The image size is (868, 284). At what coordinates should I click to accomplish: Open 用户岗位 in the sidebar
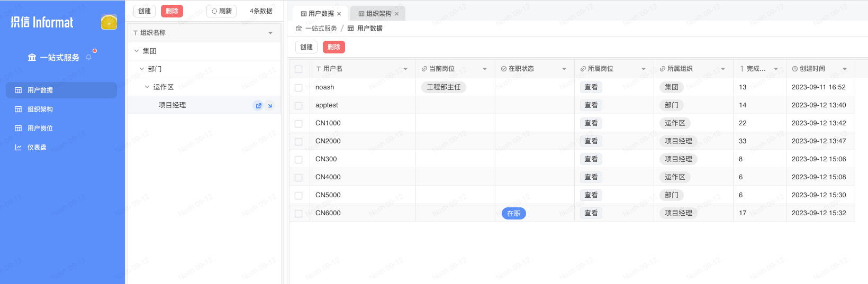pyautogui.click(x=40, y=129)
